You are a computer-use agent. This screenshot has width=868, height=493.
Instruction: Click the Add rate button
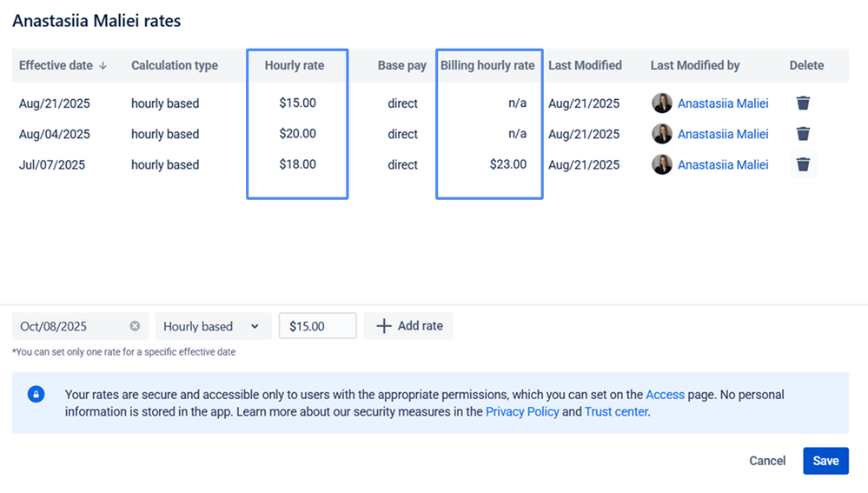(x=408, y=326)
